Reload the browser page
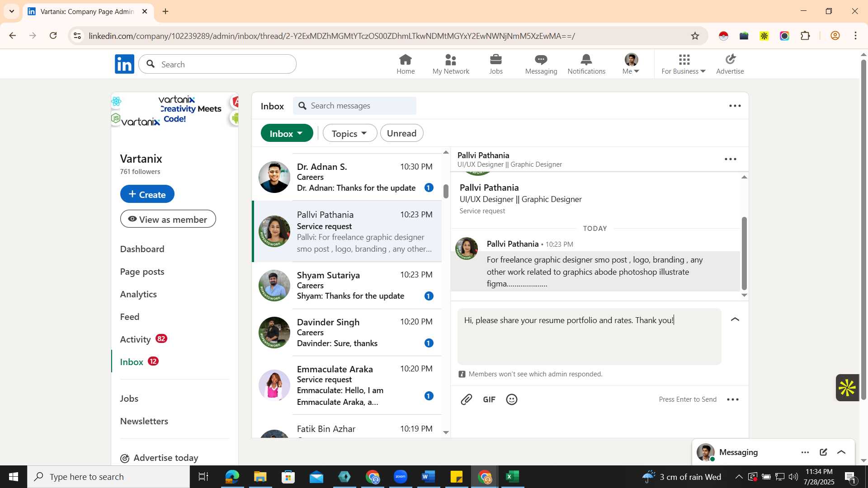Image resolution: width=868 pixels, height=488 pixels. 53,36
